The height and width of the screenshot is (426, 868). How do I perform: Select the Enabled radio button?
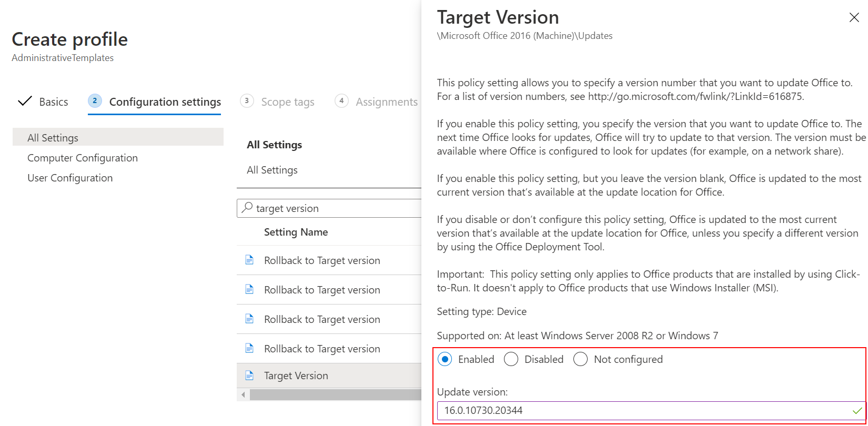(x=445, y=359)
